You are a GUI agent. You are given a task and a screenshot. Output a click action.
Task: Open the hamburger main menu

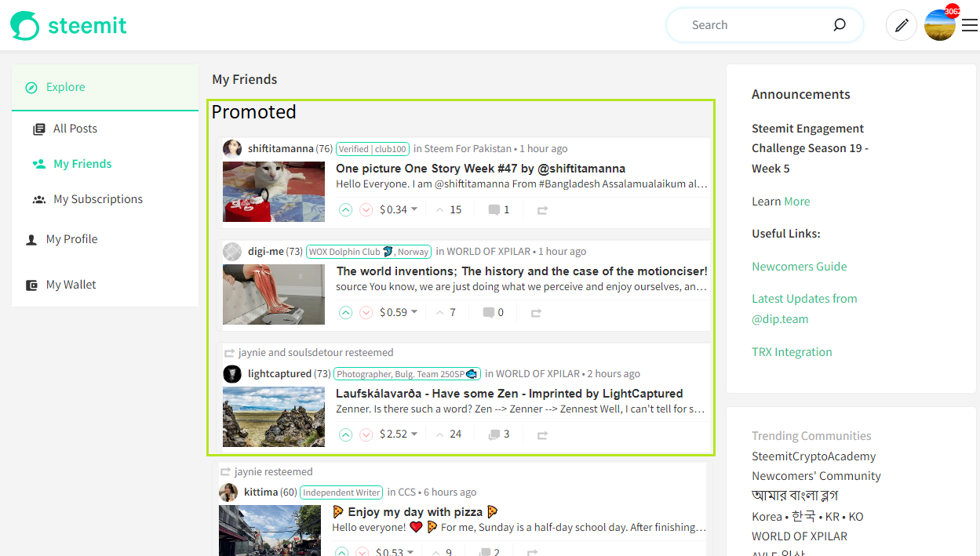[x=970, y=25]
